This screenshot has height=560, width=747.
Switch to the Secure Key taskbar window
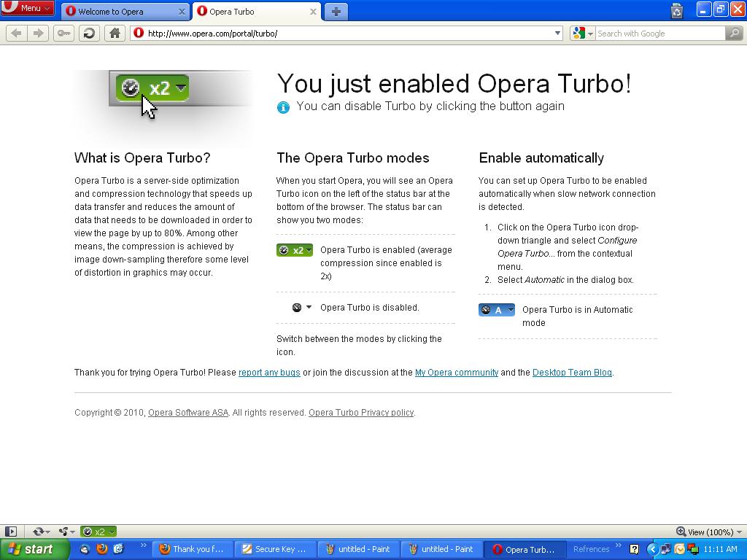(276, 549)
